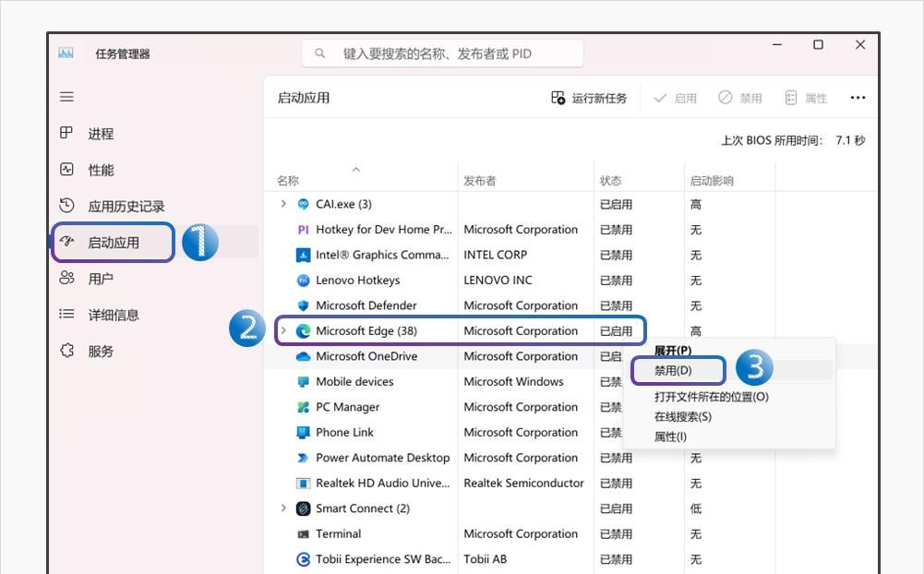
Task: Click the 服务 puzzle icon in sidebar
Action: point(66,350)
